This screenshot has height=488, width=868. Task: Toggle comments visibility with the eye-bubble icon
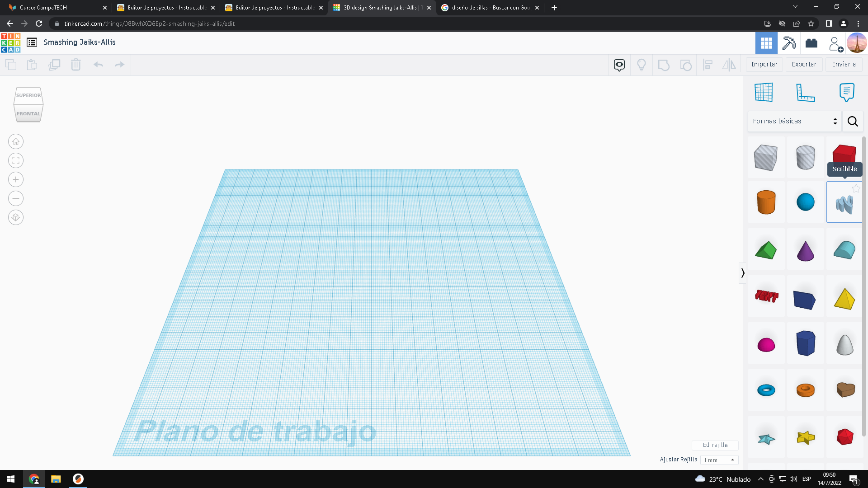[x=619, y=65]
